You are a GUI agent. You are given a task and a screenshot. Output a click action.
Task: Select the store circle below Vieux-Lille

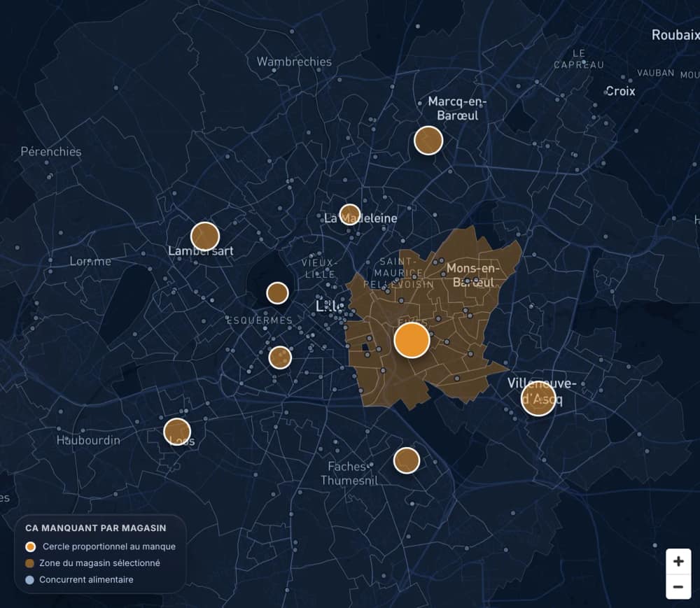pos(277,293)
